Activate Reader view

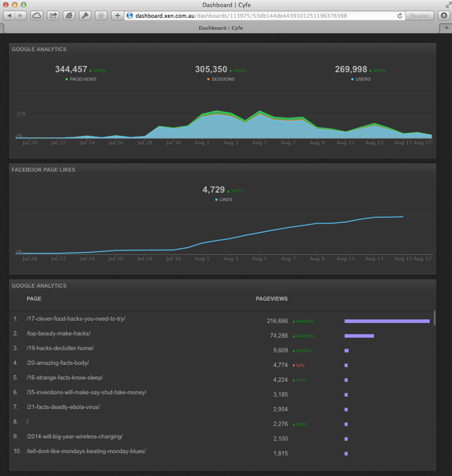coord(419,15)
